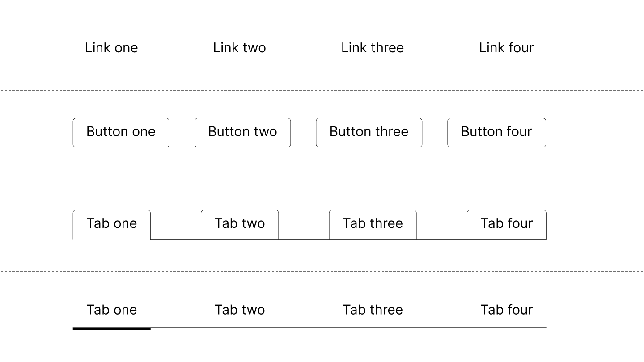Open the bordered 'Tab three' tab

click(x=373, y=224)
